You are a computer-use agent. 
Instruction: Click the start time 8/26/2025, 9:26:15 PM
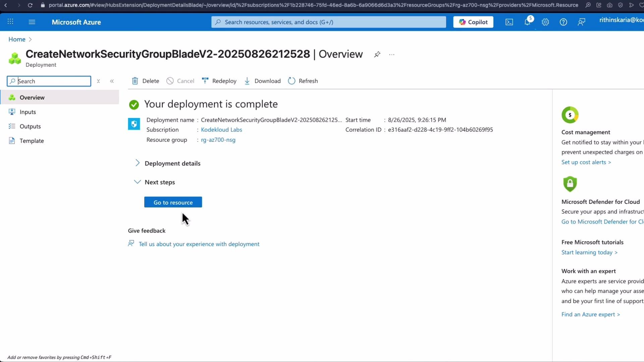click(x=417, y=120)
